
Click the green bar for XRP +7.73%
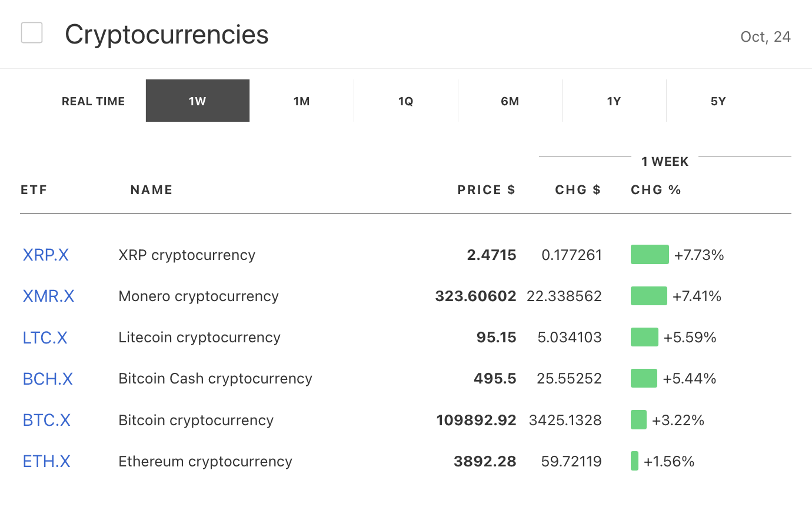(x=650, y=255)
